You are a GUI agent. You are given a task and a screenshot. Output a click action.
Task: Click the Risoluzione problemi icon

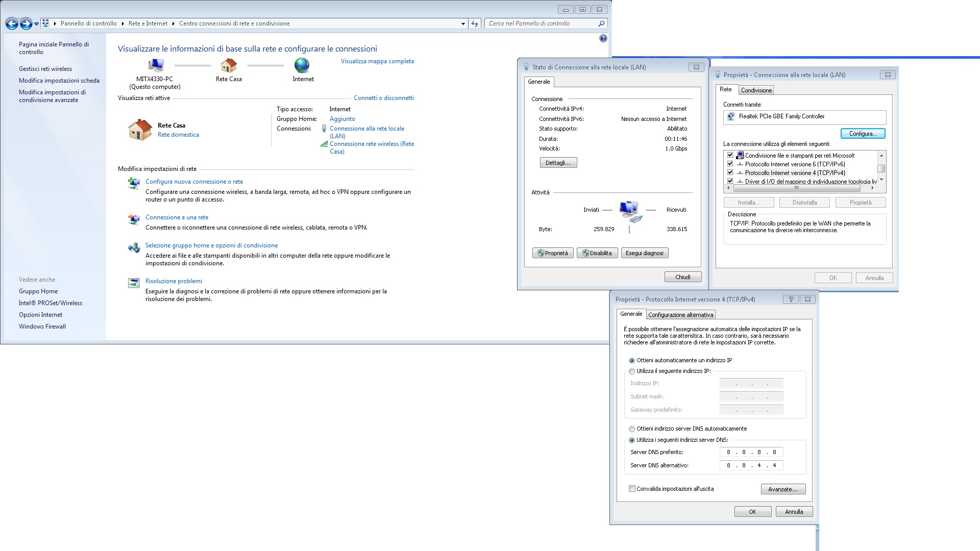point(134,283)
